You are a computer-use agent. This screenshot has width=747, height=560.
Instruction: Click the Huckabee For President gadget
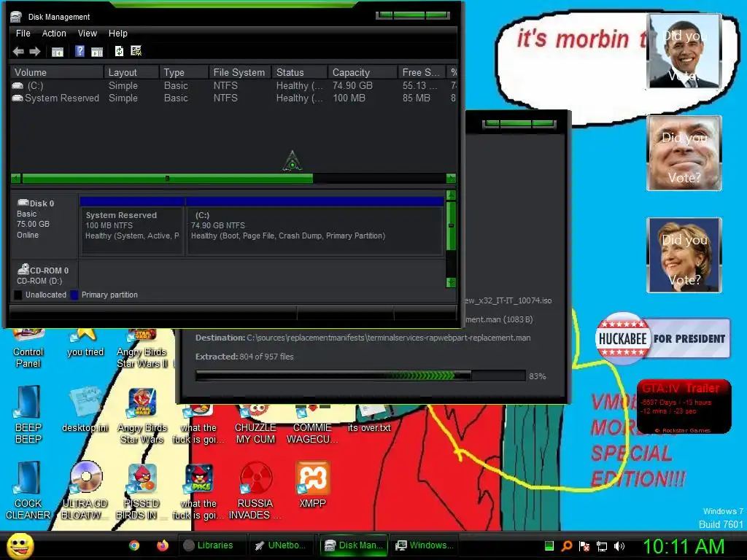(x=662, y=338)
